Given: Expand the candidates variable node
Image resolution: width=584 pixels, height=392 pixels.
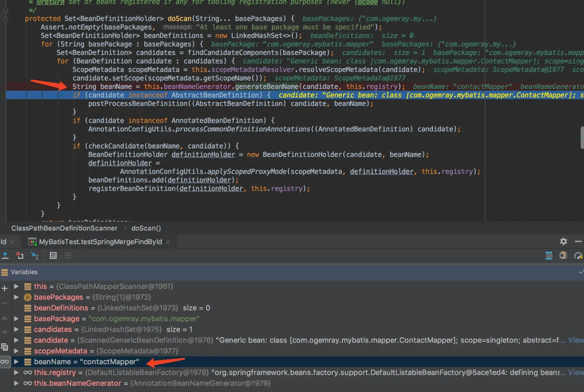Looking at the screenshot, I should (x=16, y=329).
